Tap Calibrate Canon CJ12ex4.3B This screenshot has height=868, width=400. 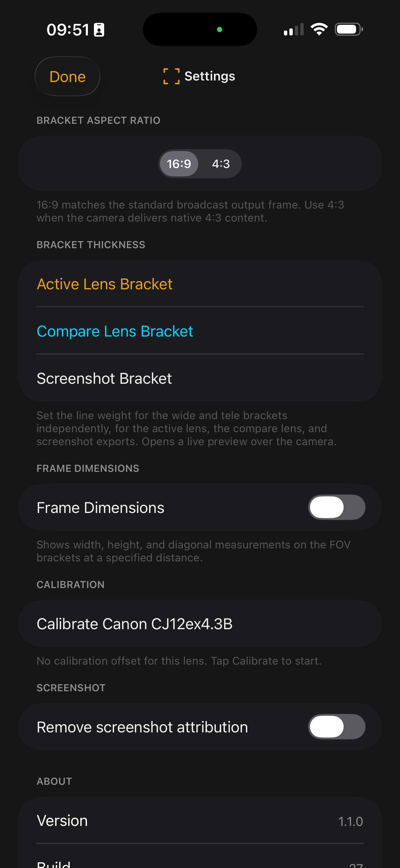pyautogui.click(x=200, y=623)
